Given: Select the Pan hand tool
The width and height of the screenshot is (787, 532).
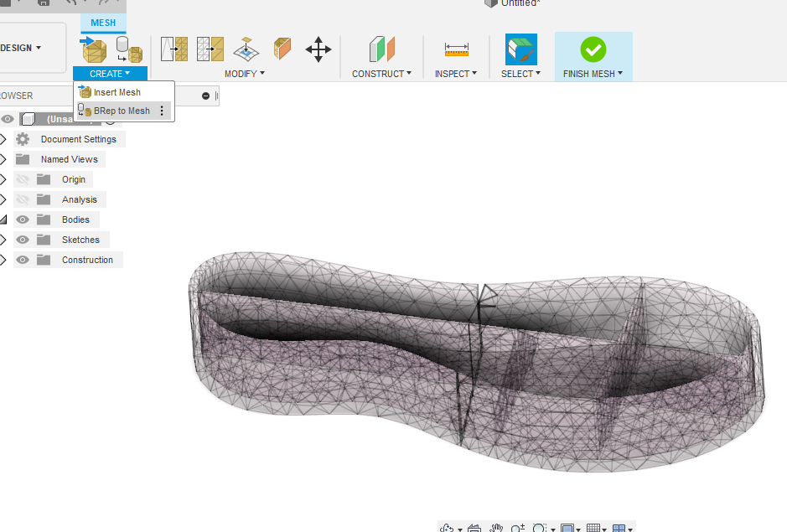Looking at the screenshot, I should (496, 528).
